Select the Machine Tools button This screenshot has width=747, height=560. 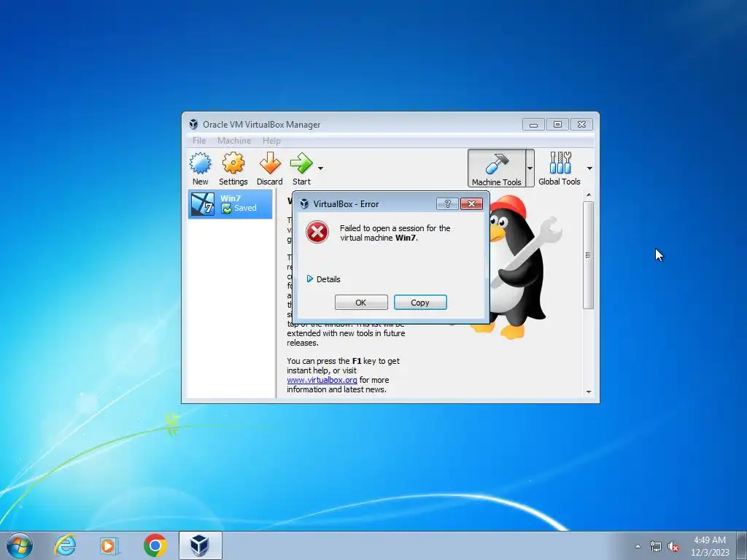[x=496, y=168]
